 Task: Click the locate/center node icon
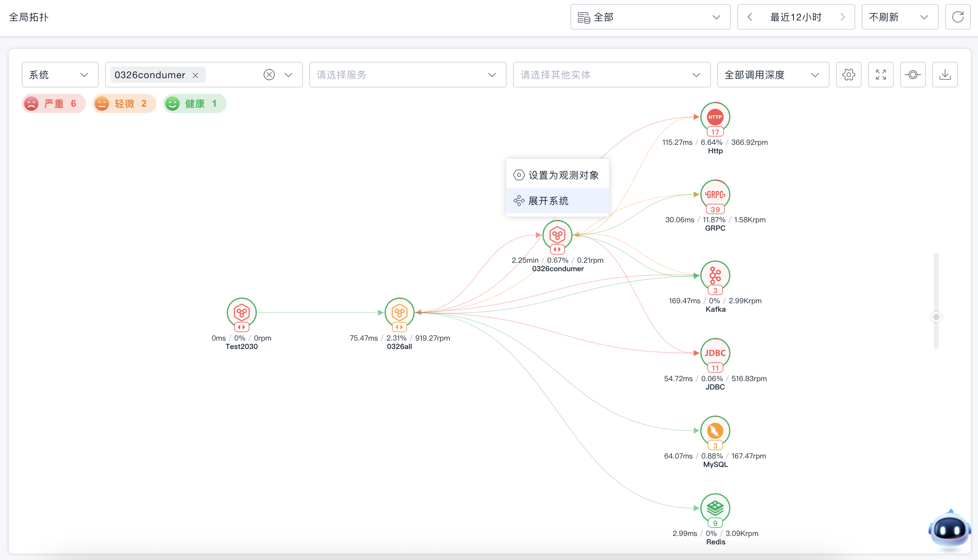913,75
